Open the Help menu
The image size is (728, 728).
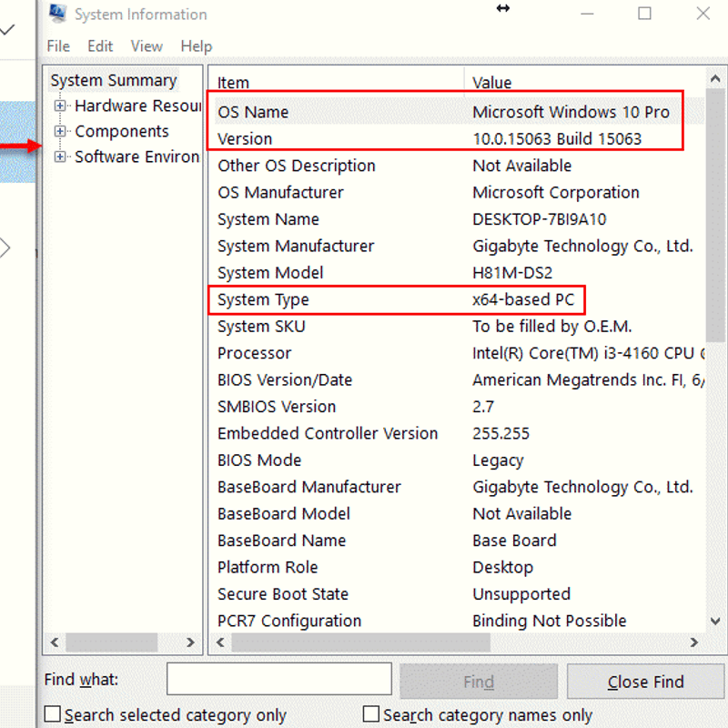[197, 46]
